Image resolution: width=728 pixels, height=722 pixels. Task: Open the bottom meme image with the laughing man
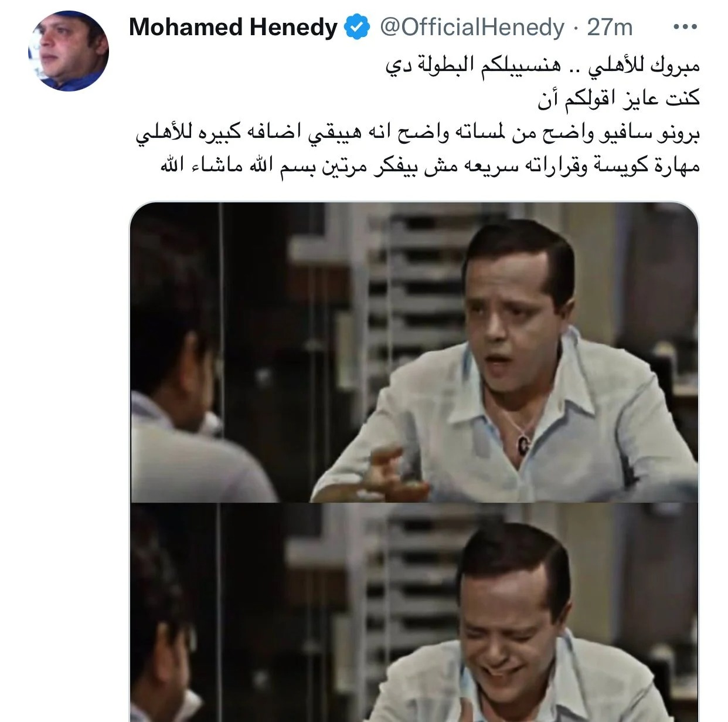point(414,612)
